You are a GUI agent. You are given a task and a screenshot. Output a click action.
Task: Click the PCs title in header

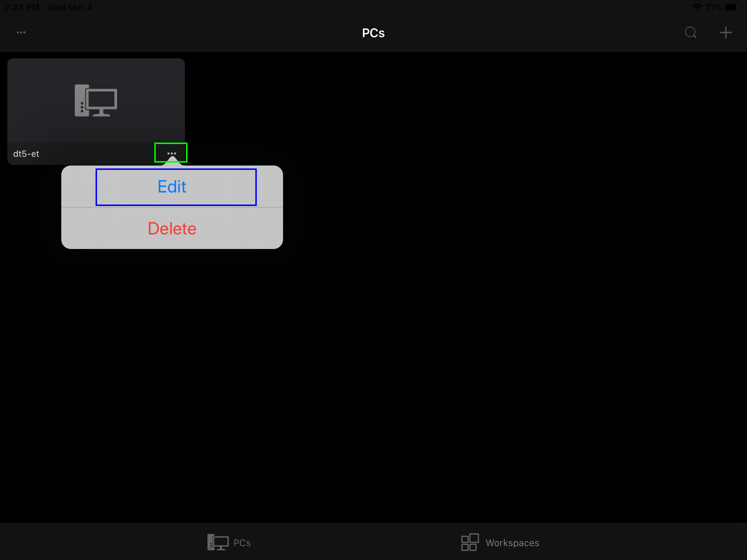[x=373, y=33]
